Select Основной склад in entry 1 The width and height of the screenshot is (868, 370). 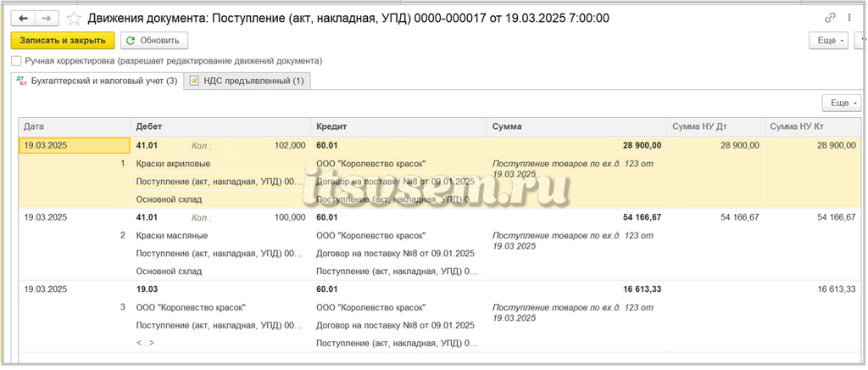[x=169, y=199]
